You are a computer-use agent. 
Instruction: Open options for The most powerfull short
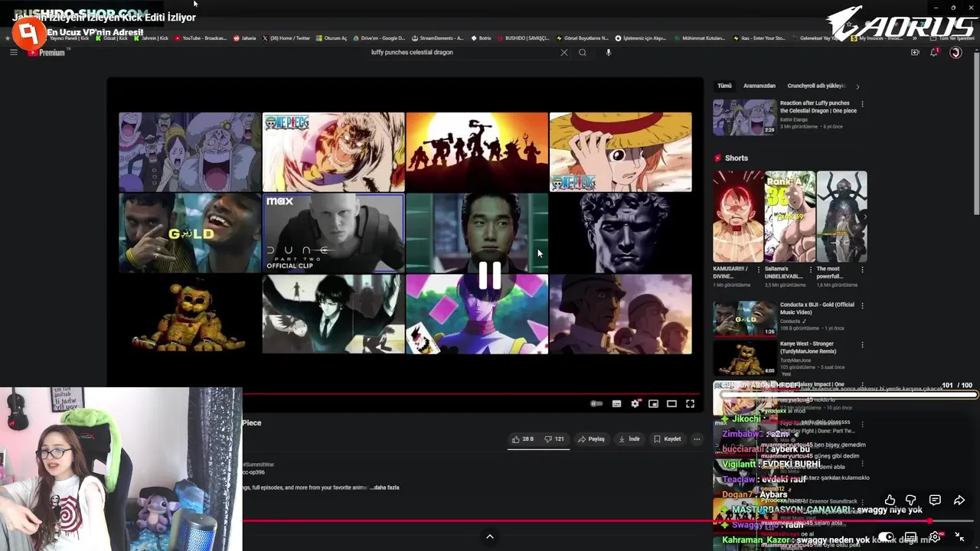(862, 269)
